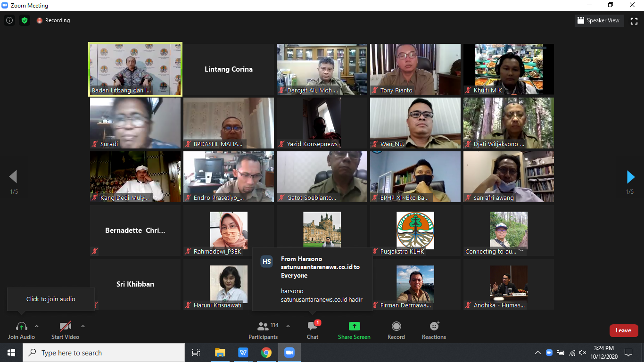This screenshot has width=644, height=362.
Task: Select the Pusjakstra KLHK participant tile
Action: click(x=415, y=230)
